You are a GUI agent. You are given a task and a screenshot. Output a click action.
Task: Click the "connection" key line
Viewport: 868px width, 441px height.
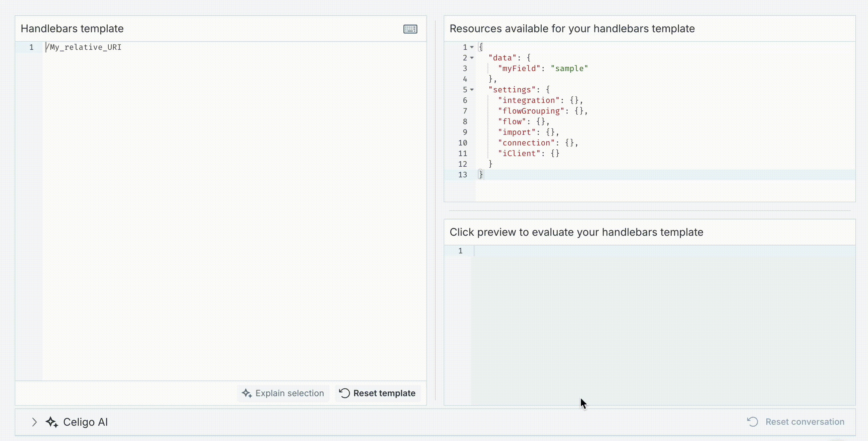[x=538, y=143]
